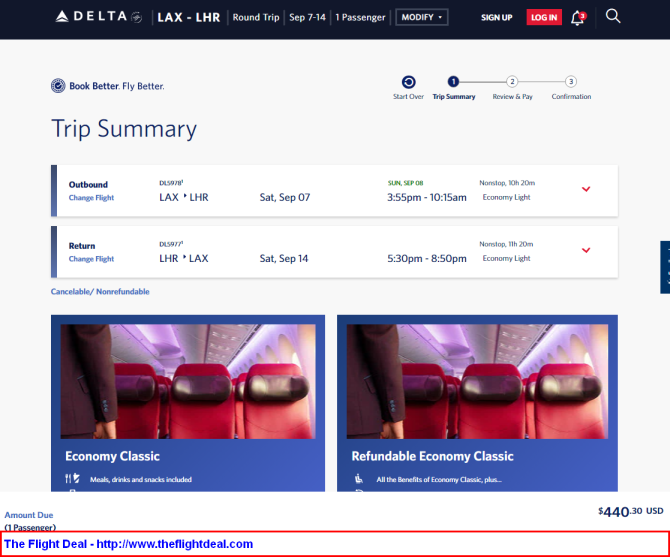670x557 pixels.
Task: Click the Nonstop, 10h 20m duration
Action: pyautogui.click(x=507, y=183)
